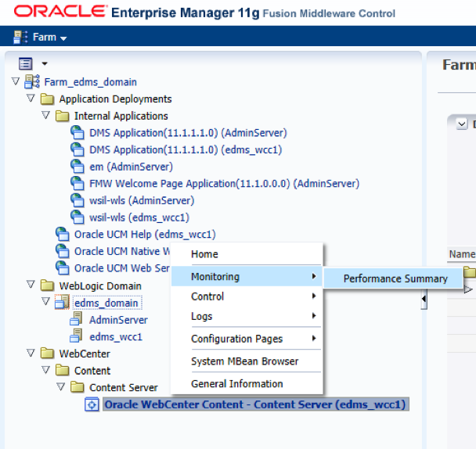Open DMS Application(11.1.1.1.0) (edms_wcc1) link

[x=186, y=150]
